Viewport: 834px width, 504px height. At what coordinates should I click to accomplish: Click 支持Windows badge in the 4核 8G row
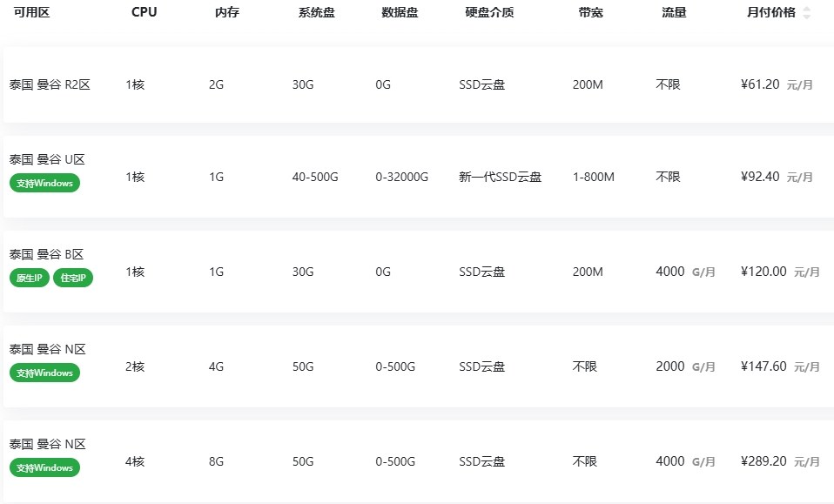click(x=44, y=467)
